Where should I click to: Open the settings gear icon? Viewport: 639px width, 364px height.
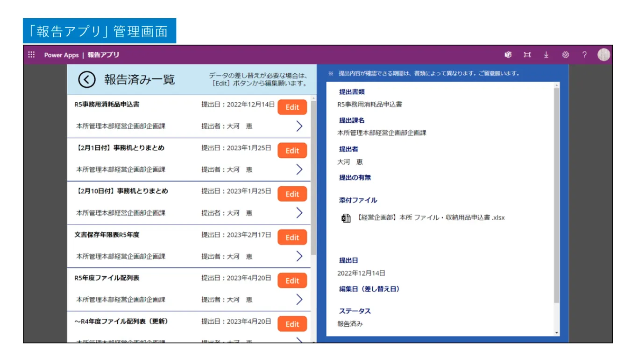[x=565, y=55]
